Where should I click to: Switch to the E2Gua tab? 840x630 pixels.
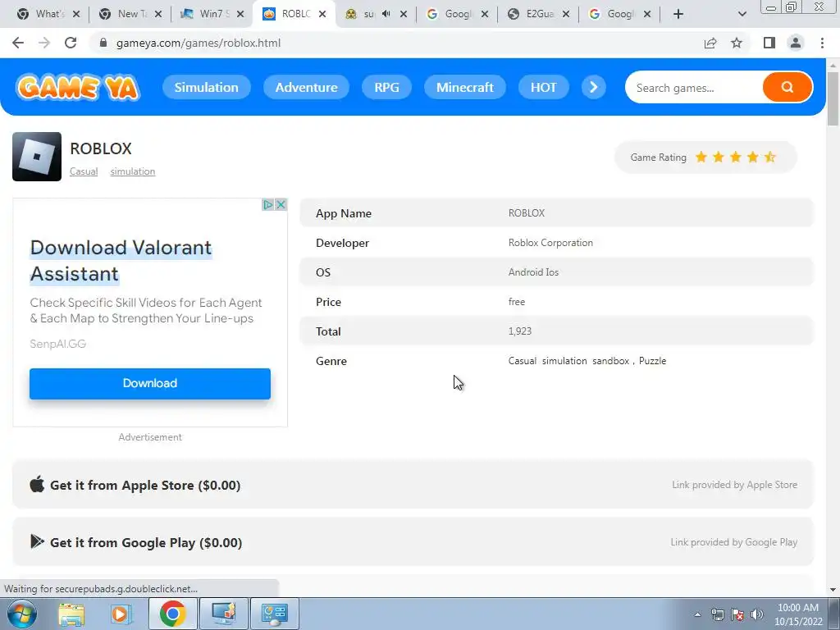click(540, 14)
